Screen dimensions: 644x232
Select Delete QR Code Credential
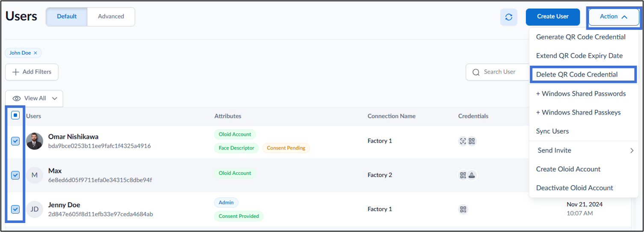(x=577, y=74)
